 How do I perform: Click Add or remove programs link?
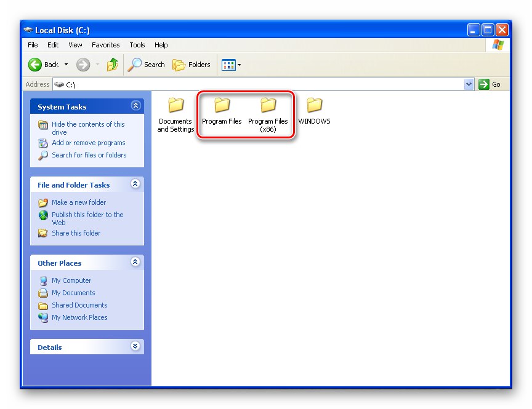(88, 143)
